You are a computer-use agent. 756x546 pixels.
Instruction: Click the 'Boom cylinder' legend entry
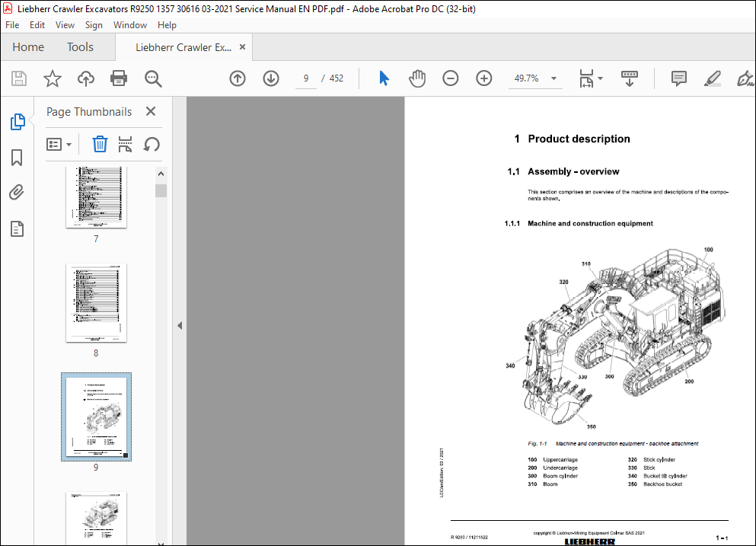(x=560, y=476)
